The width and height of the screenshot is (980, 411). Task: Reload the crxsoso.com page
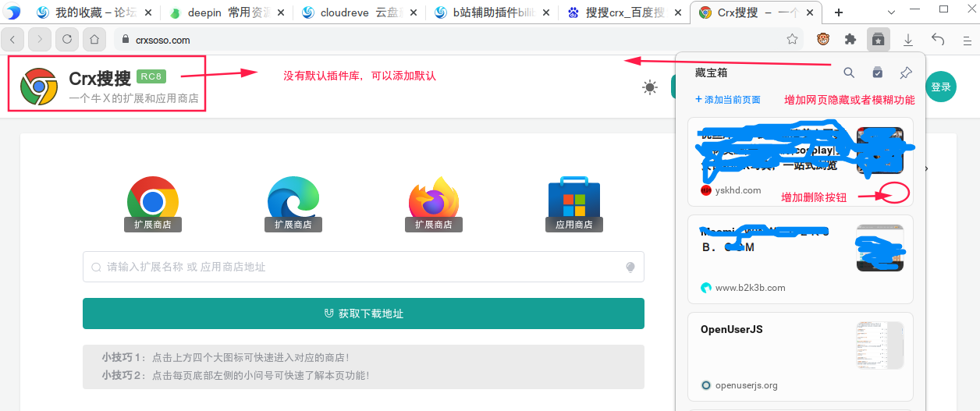67,40
